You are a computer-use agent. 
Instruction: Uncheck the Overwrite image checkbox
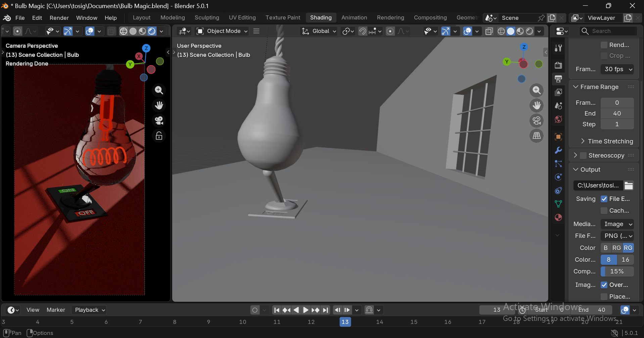click(604, 285)
